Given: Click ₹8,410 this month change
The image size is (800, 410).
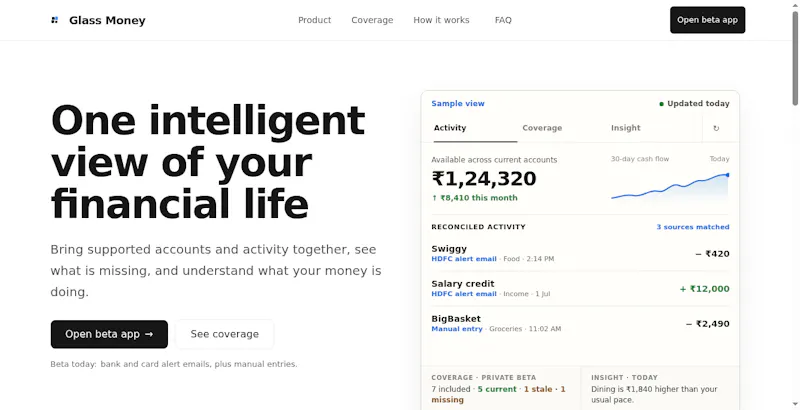Looking at the screenshot, I should [x=474, y=198].
